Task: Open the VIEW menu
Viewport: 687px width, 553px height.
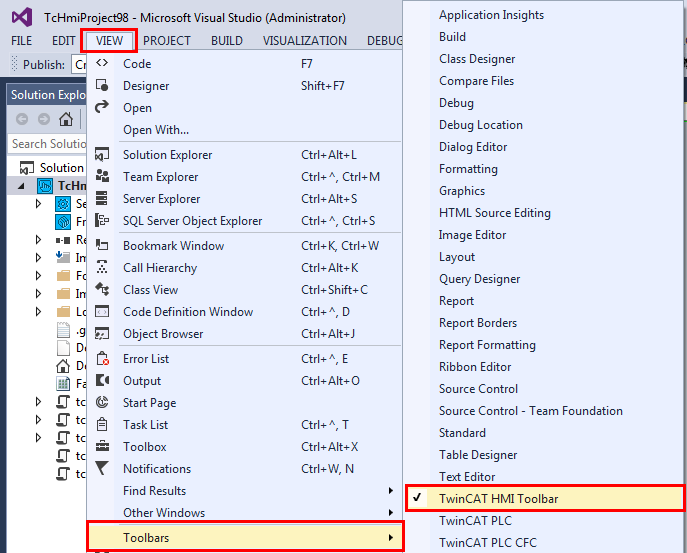Action: pos(110,41)
